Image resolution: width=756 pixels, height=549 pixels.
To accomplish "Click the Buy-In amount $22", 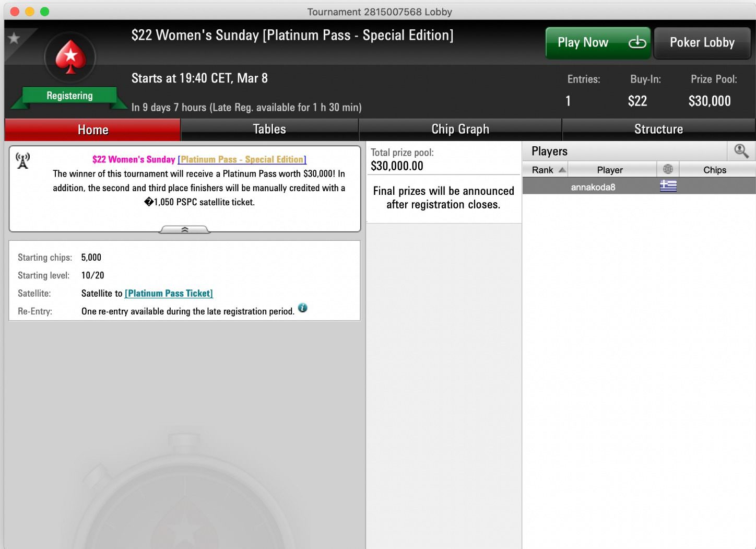I will tap(637, 101).
